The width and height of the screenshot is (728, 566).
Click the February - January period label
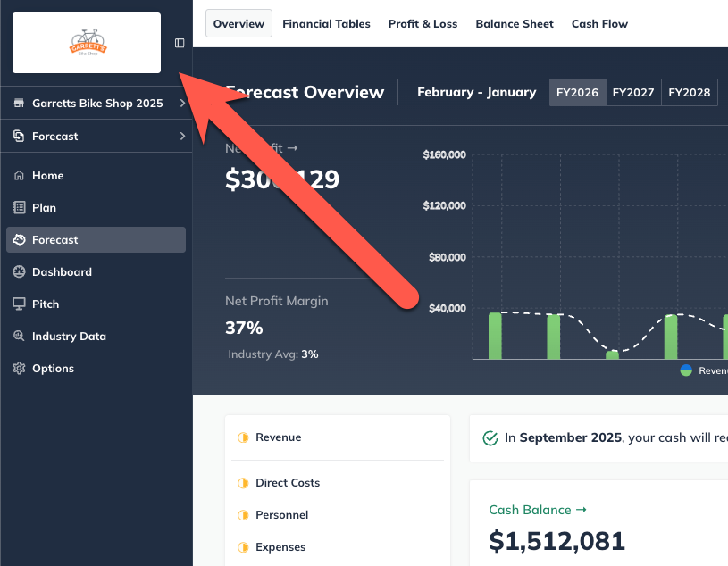[477, 92]
